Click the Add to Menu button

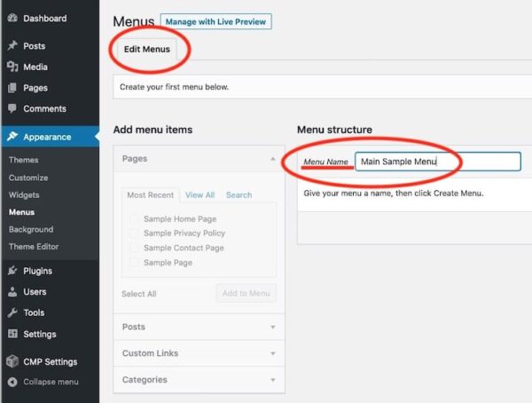pyautogui.click(x=246, y=293)
